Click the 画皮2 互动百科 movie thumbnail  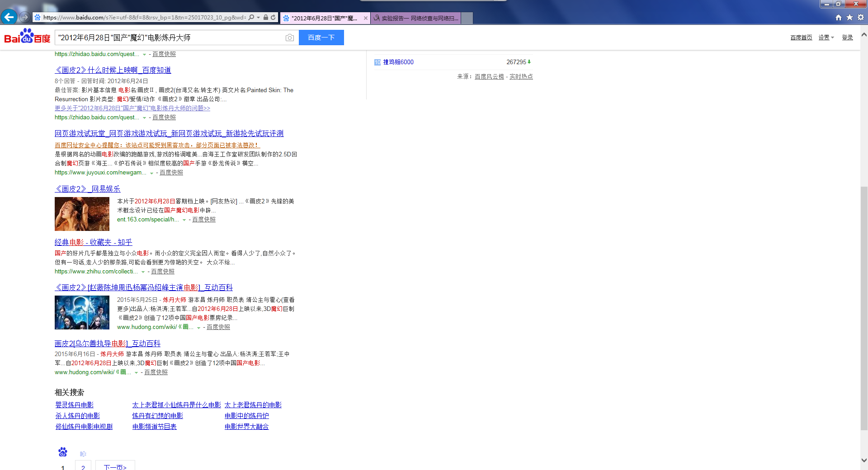pos(82,312)
